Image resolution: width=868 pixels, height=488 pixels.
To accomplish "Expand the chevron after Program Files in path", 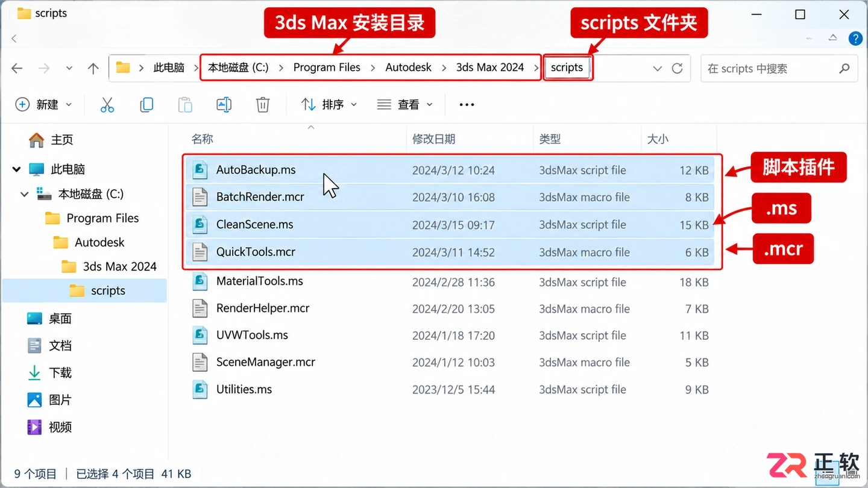I will [x=373, y=68].
